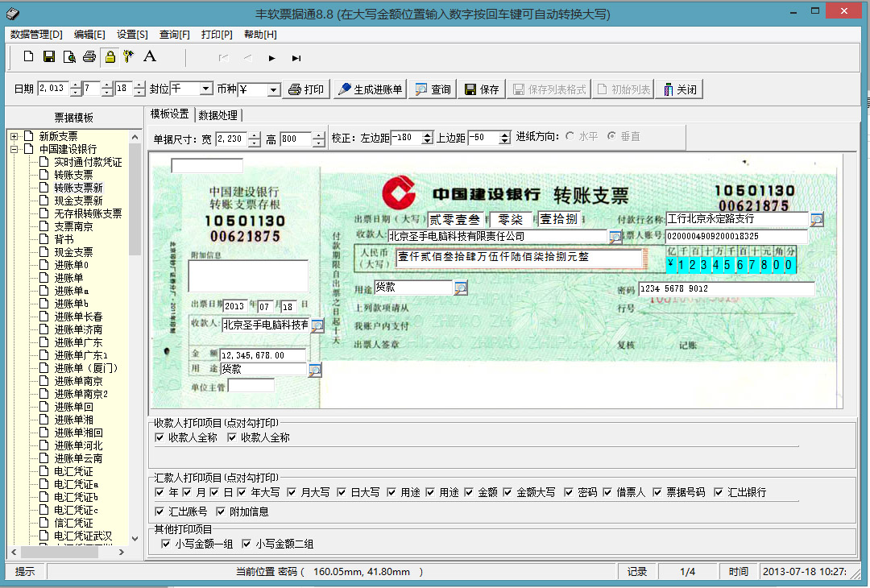Click lookup icon beside cheque 用途 货款 field
870x588 pixels.
tap(461, 288)
